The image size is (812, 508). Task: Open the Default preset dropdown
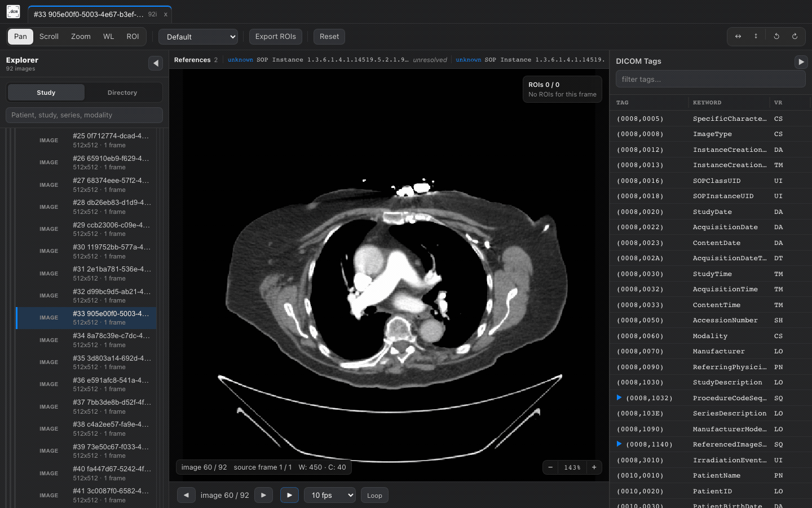point(198,37)
